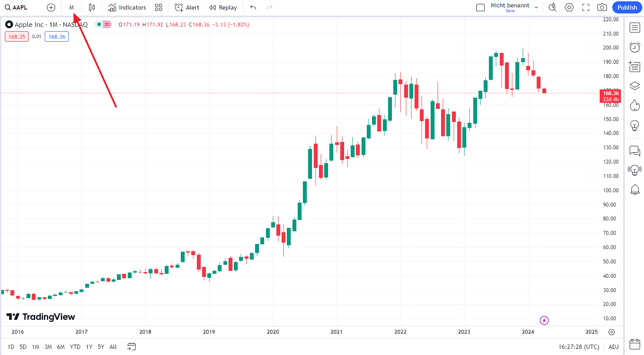
Task: Open the candlestick chart type selector
Action: [92, 7]
